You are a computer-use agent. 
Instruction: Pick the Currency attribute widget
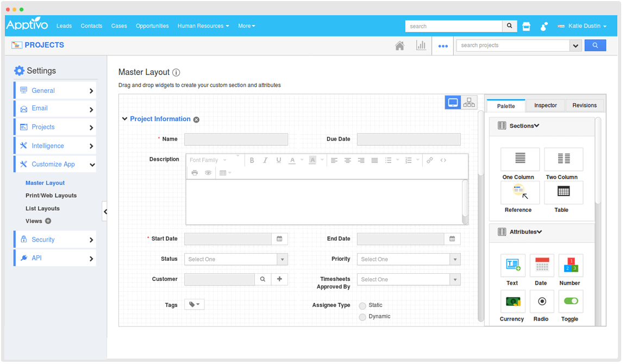pos(512,301)
